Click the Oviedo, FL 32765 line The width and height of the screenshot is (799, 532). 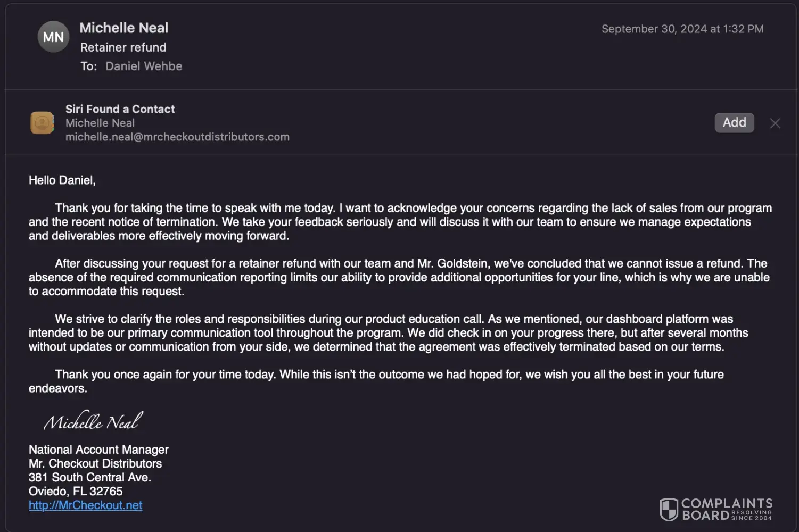pyautogui.click(x=76, y=492)
